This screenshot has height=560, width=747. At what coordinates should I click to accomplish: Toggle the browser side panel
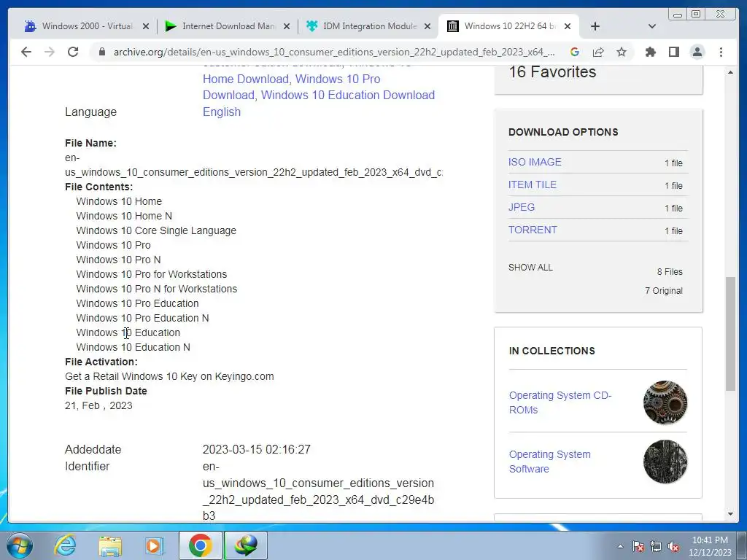point(673,52)
